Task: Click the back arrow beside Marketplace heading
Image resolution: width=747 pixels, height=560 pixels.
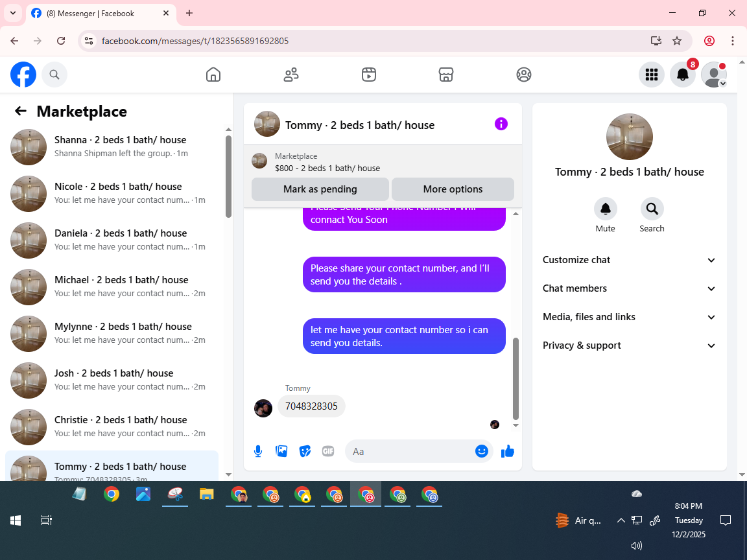Action: point(21,111)
